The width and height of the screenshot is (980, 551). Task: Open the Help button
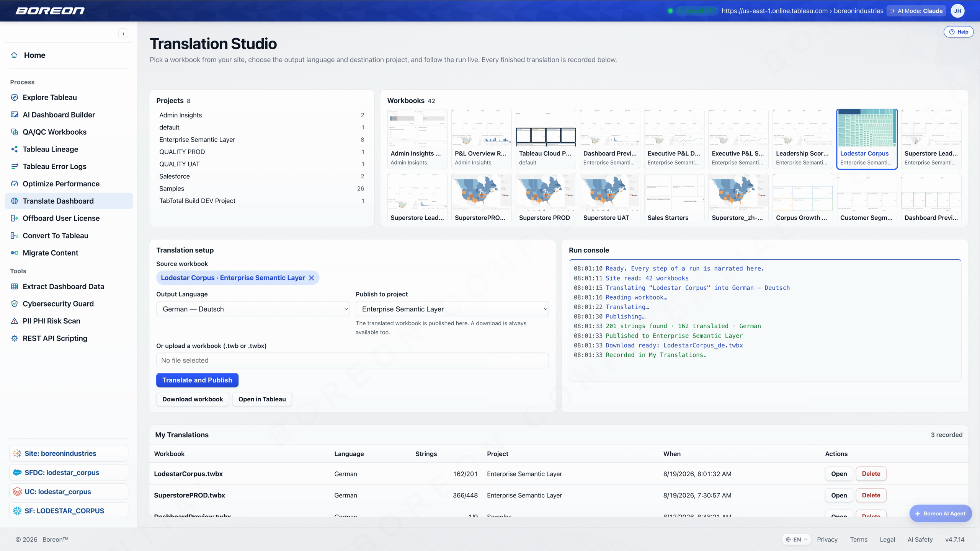coord(959,32)
